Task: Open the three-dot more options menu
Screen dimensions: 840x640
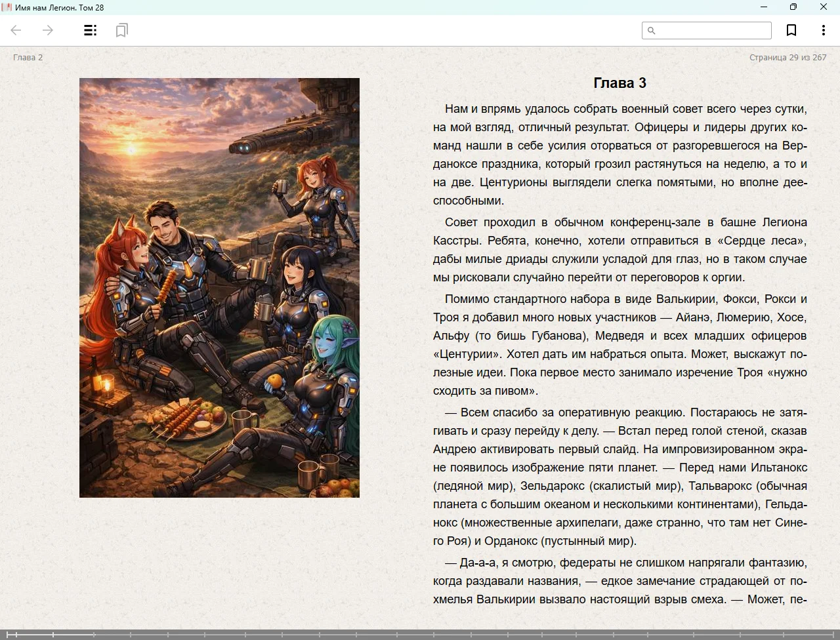Action: coord(823,30)
